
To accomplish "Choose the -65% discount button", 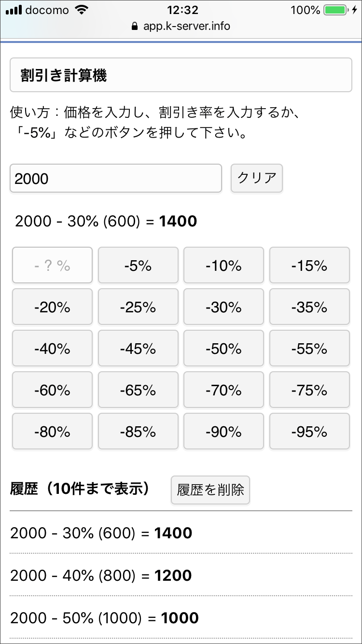I will tap(138, 390).
